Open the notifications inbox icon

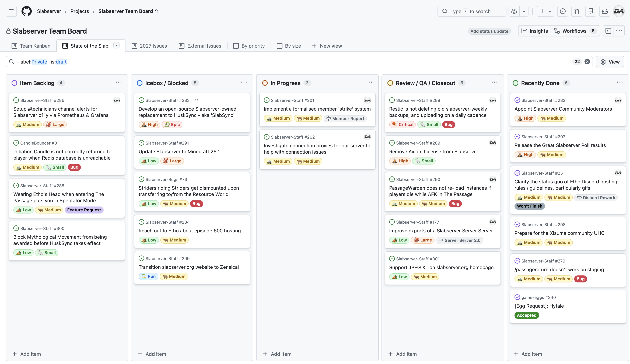605,11
